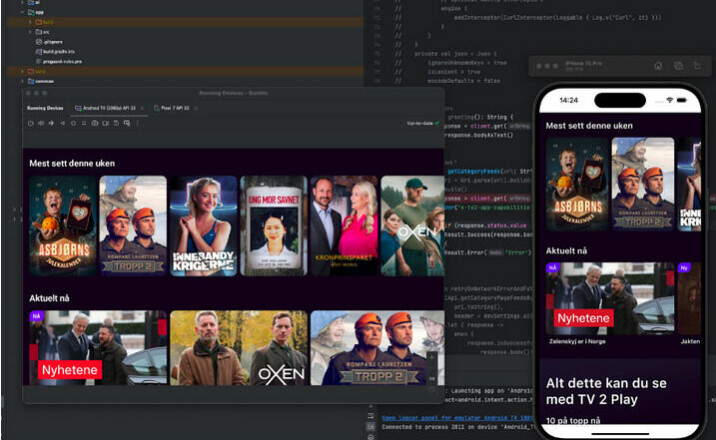Viewport: 716px width, 440px height.
Task: Take an emulator screenshot with camera icon
Action: coord(95,123)
